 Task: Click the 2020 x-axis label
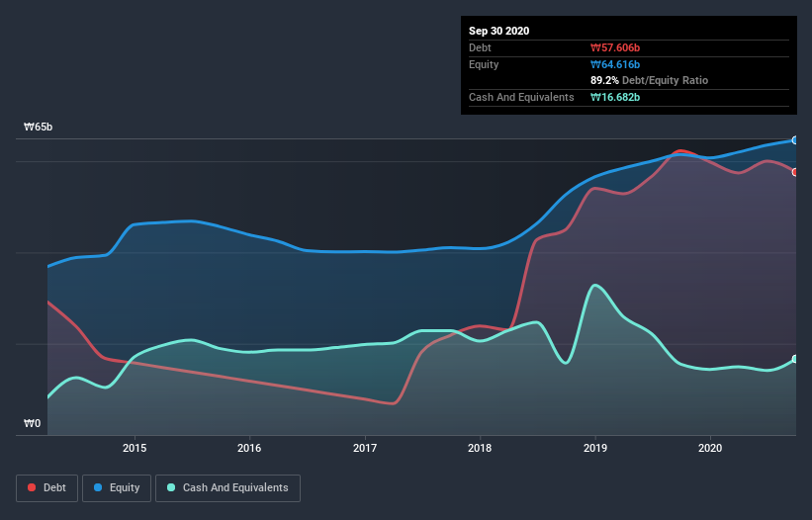point(710,448)
